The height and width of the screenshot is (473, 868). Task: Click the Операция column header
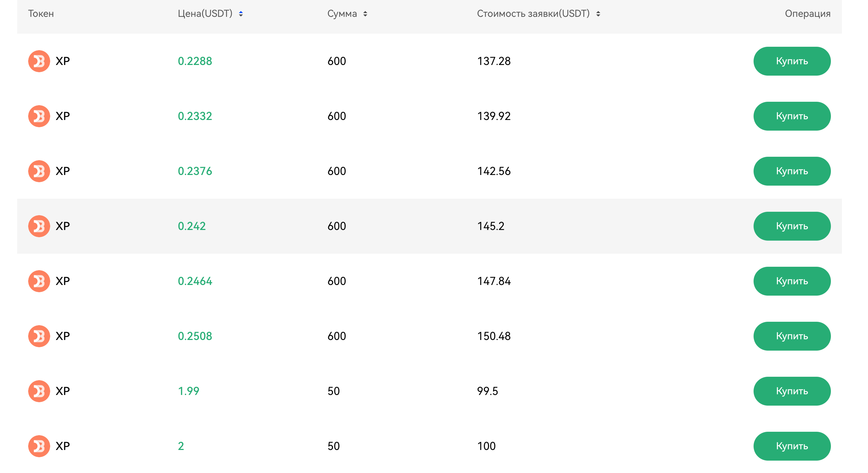click(x=808, y=14)
